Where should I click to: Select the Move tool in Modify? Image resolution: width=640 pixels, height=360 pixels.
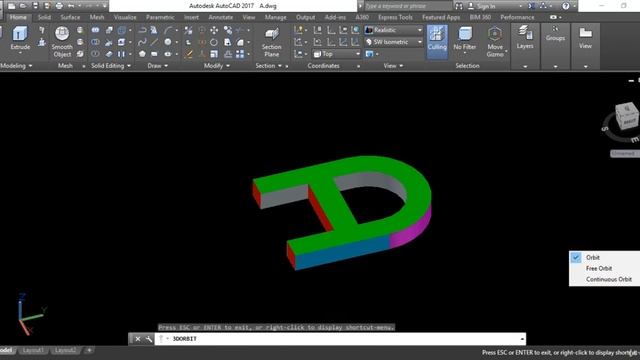214,30
